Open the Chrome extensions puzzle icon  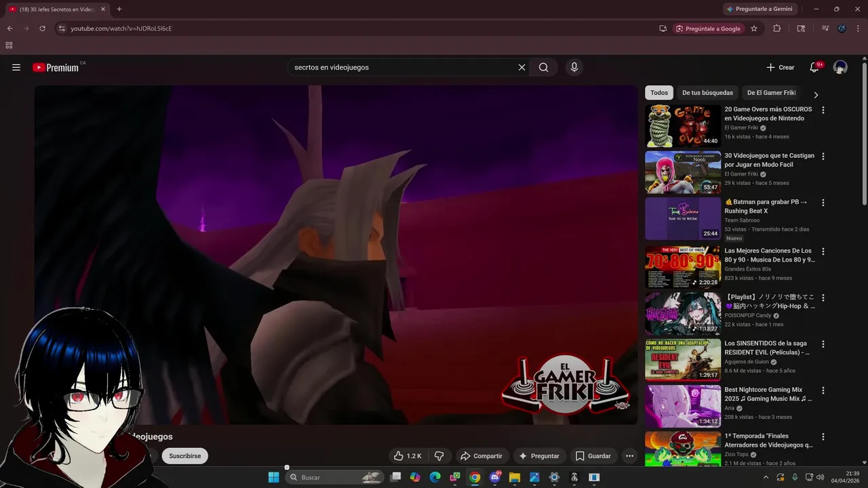coord(777,28)
